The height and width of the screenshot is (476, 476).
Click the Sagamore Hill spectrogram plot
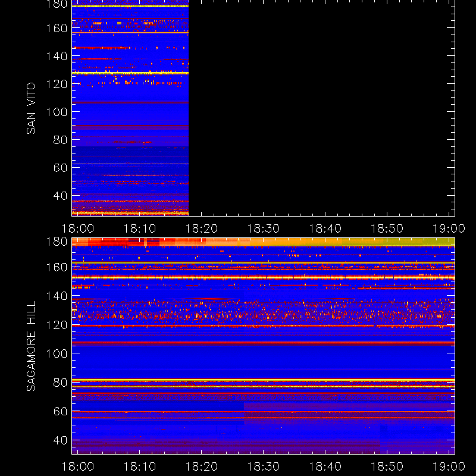[x=263, y=346]
